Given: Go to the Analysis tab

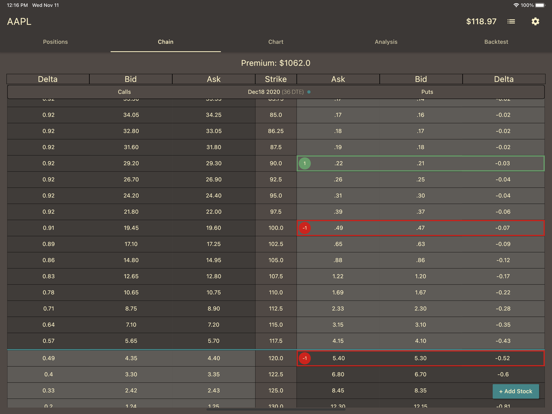Looking at the screenshot, I should (386, 42).
